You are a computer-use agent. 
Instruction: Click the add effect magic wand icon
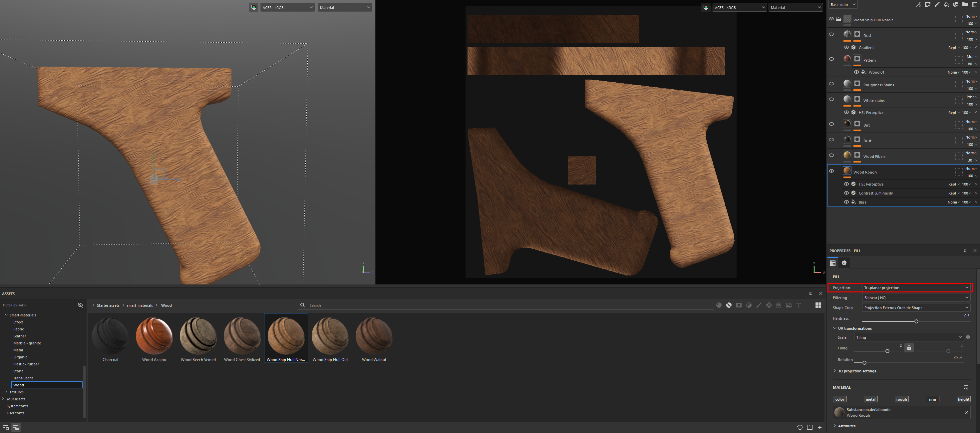(x=918, y=5)
